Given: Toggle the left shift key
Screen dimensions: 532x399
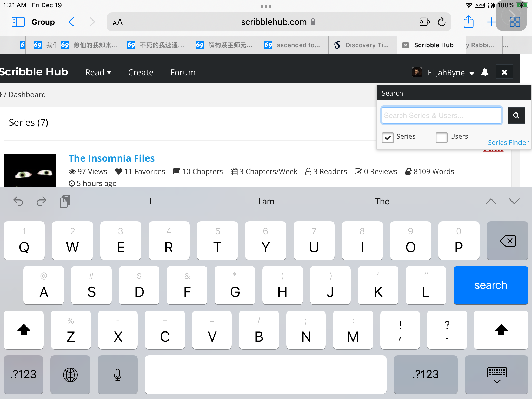Looking at the screenshot, I should [x=24, y=330].
